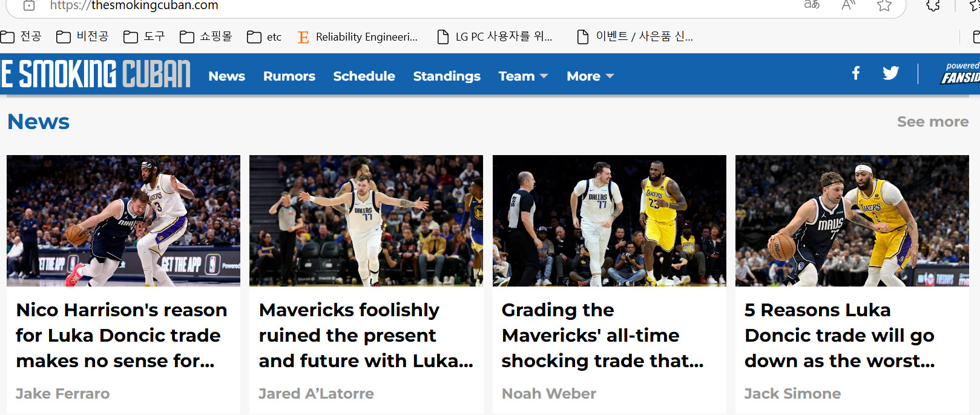The image size is (980, 415).
Task: Click author name Noah Weber
Action: pyautogui.click(x=549, y=394)
